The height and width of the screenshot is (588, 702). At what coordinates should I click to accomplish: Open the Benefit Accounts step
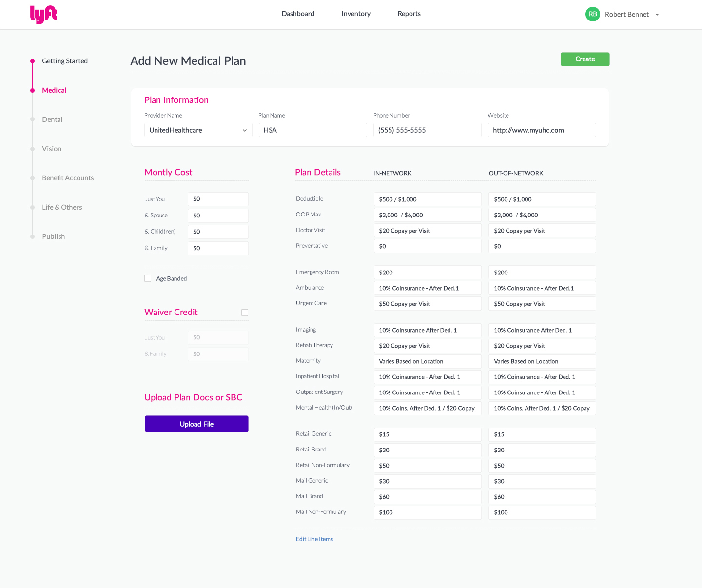pos(68,178)
